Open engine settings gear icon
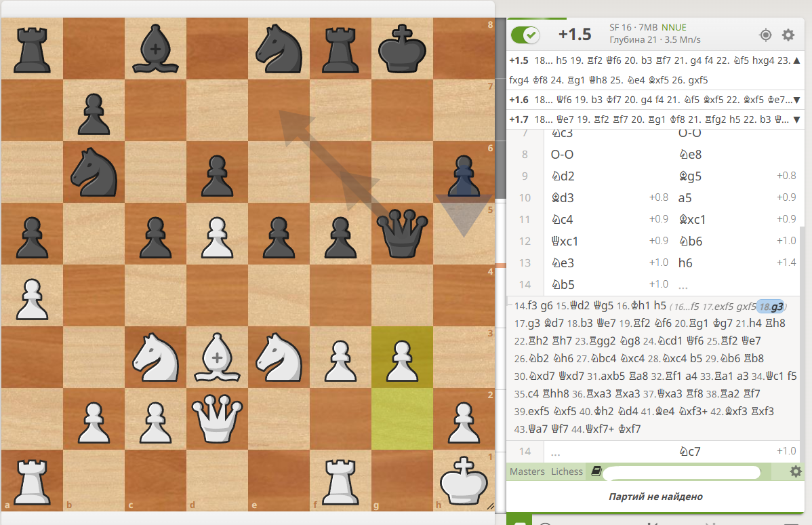 point(788,35)
